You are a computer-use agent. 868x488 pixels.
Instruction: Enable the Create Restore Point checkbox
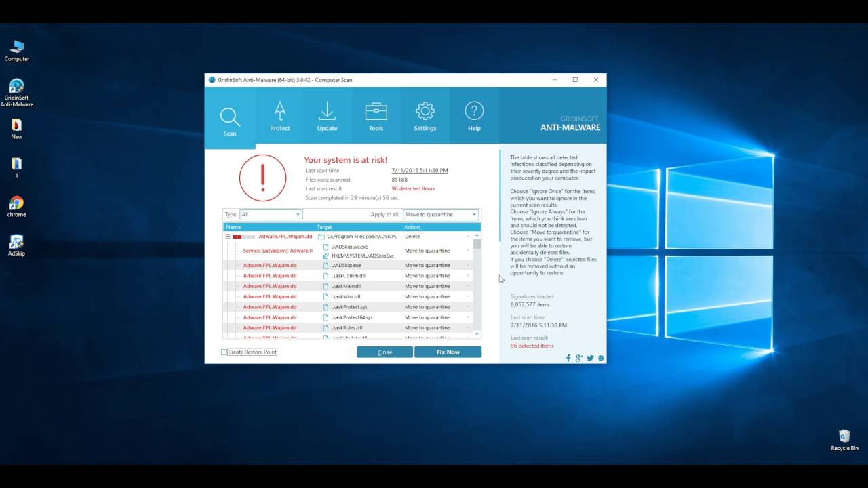[224, 352]
